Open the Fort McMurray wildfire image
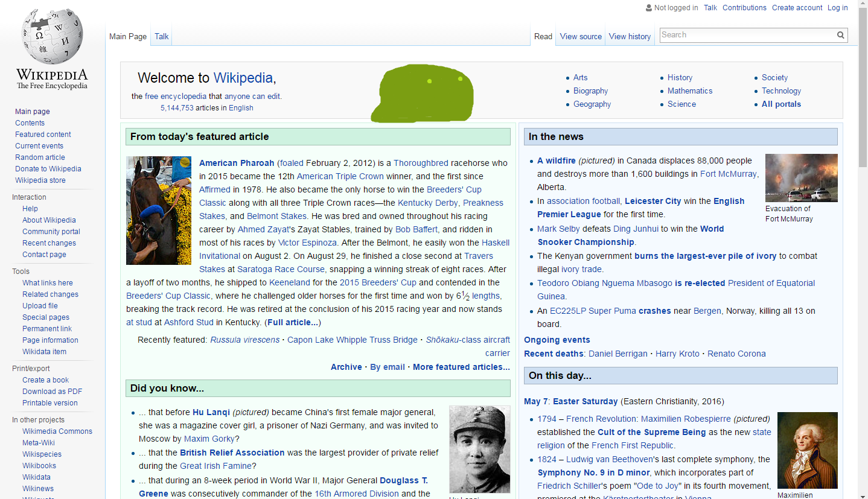This screenshot has width=868, height=499. pos(801,178)
